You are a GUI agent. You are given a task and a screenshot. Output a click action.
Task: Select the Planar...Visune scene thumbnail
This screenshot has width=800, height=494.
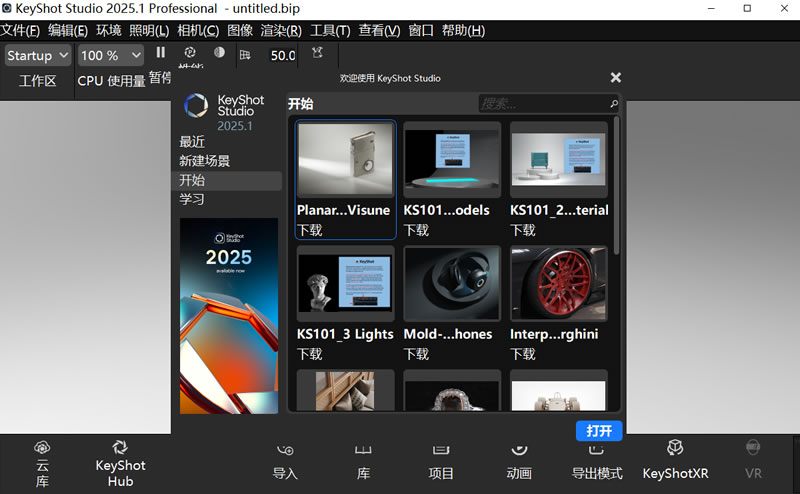coord(345,161)
